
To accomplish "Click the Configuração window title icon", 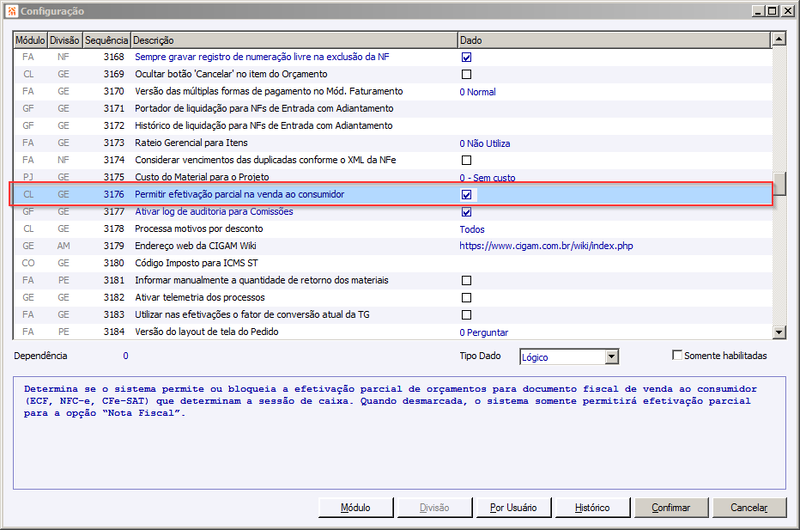I will click(x=12, y=11).
